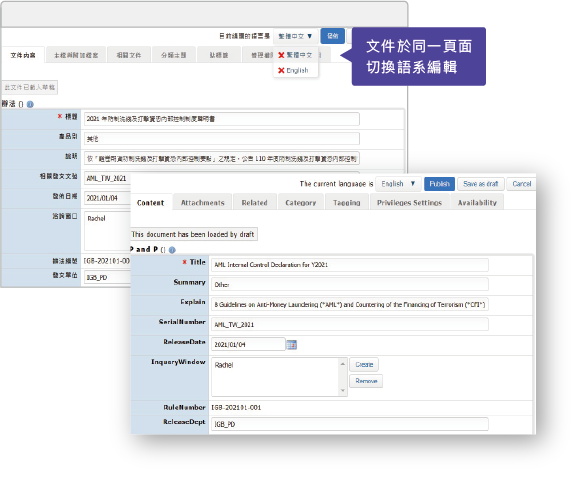Click the Publish button in English window
Viewport: 580px width, 478px height.
pos(439,184)
